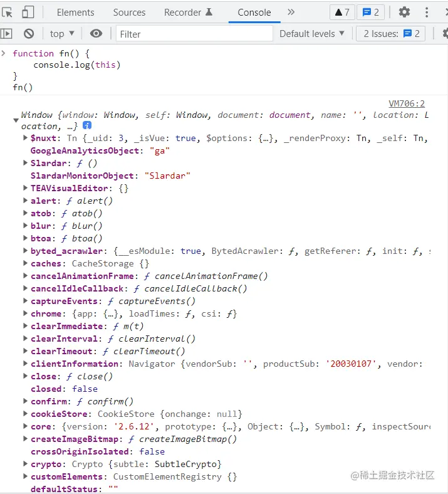Viewport: 448px width, 494px height.
Task: Click the GoogleAnalyticsObject "ga" row
Action: pyautogui.click(x=100, y=150)
